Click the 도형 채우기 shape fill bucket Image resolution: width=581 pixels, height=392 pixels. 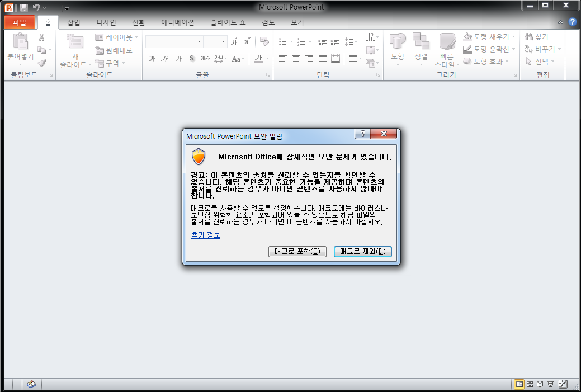(468, 37)
